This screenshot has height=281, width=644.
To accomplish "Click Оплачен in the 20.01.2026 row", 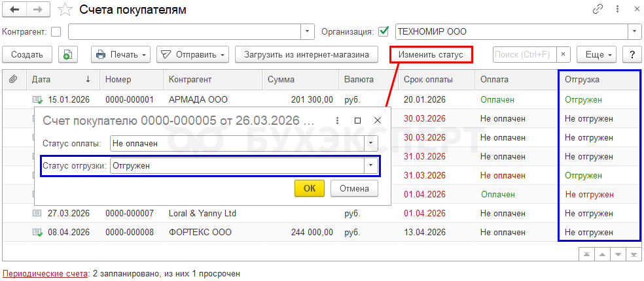I will tap(497, 99).
